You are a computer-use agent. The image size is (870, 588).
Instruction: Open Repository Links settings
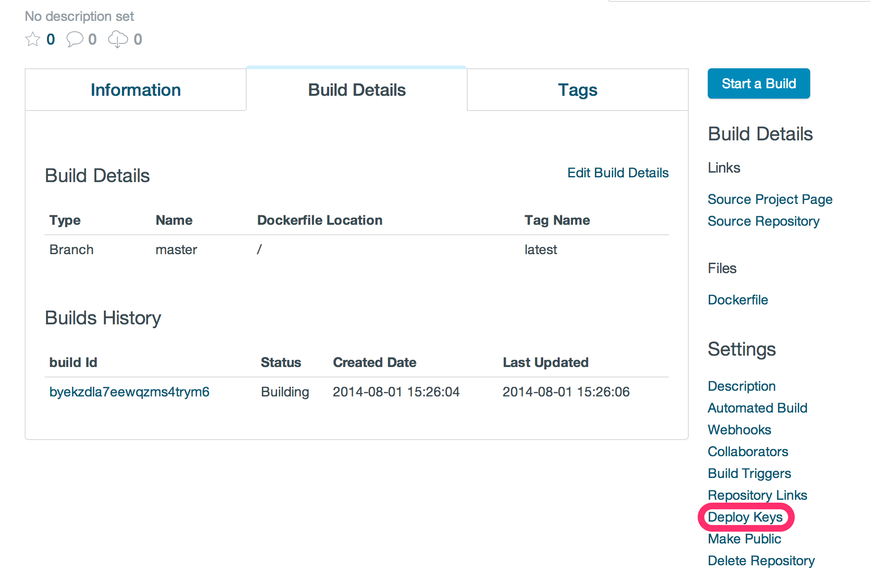(x=757, y=495)
